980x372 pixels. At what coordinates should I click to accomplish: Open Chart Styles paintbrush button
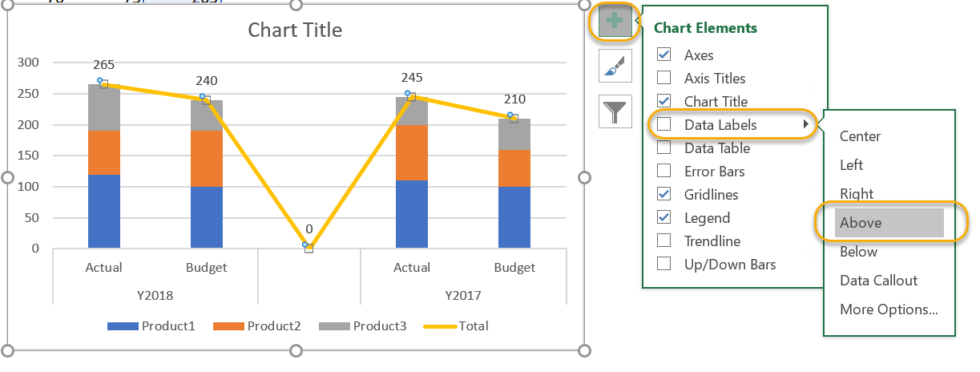point(615,66)
